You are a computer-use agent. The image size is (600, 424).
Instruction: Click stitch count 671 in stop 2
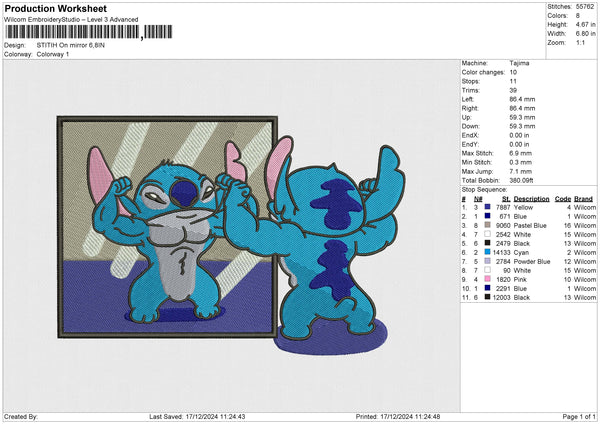(x=505, y=216)
